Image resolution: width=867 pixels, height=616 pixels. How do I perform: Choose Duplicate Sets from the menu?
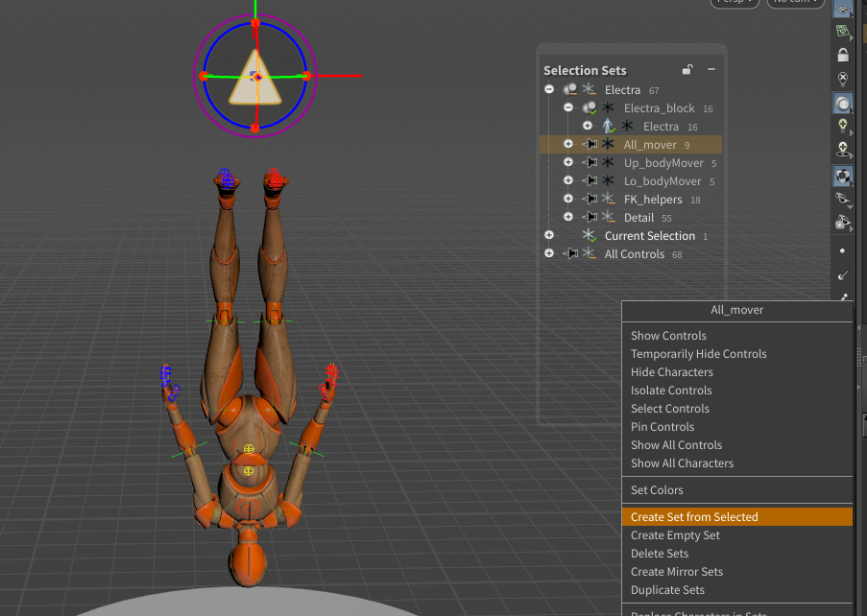tap(737, 590)
